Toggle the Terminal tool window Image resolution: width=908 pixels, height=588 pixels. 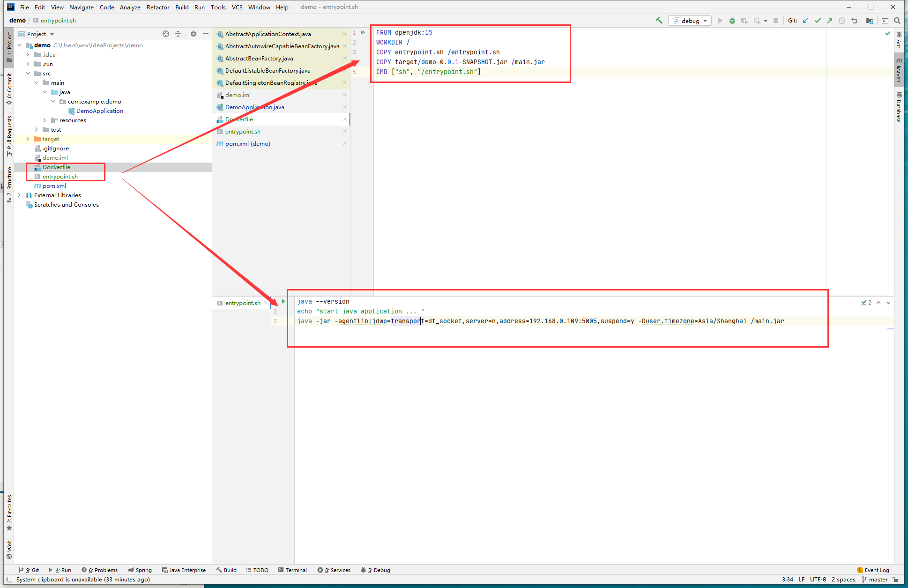pos(292,570)
